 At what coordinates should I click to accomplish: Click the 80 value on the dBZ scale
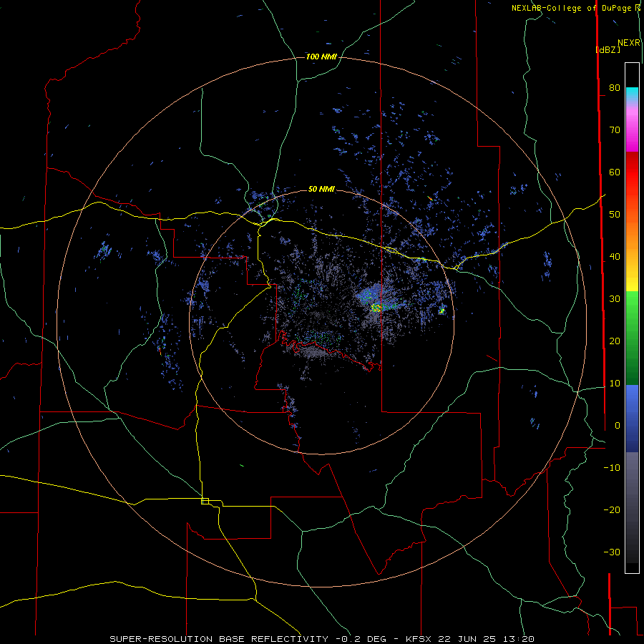click(615, 88)
